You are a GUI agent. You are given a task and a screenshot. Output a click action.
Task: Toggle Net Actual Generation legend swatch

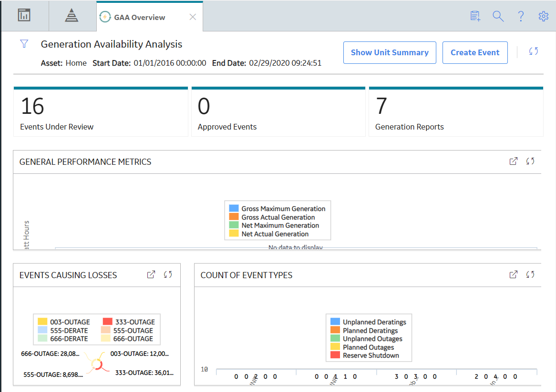coord(234,233)
